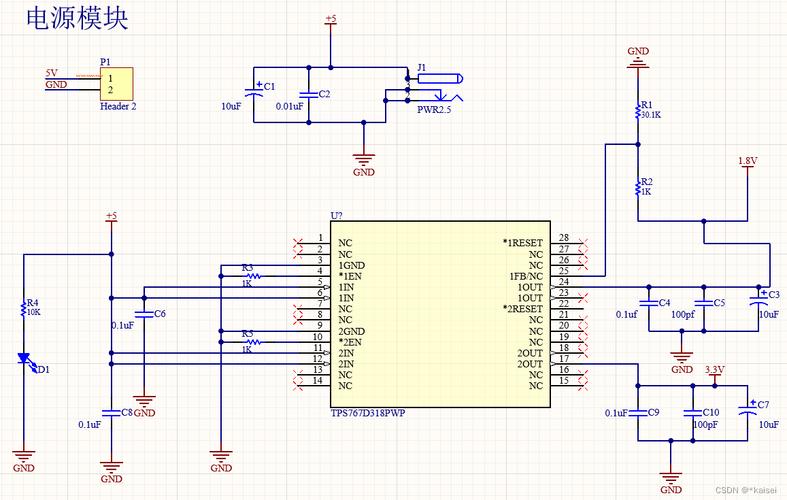
Task: Select the Header 2 connector P1
Action: coord(116,84)
